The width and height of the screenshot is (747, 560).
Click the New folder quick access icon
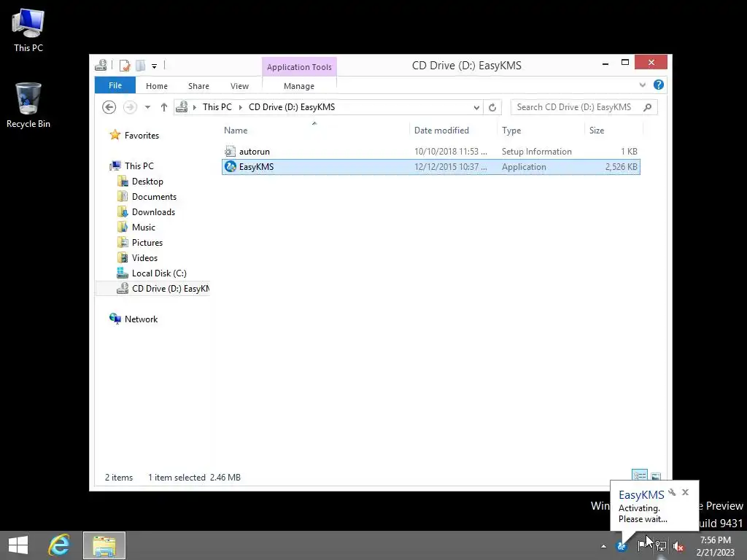click(x=140, y=65)
